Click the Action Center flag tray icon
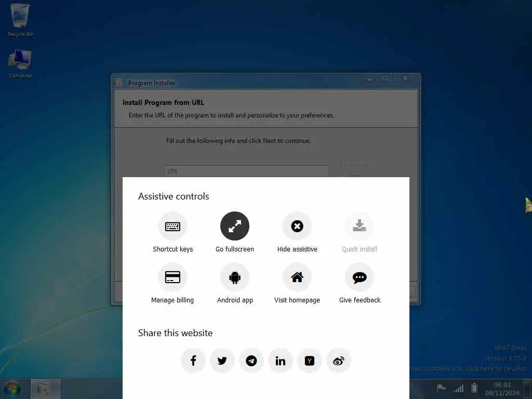 point(441,388)
